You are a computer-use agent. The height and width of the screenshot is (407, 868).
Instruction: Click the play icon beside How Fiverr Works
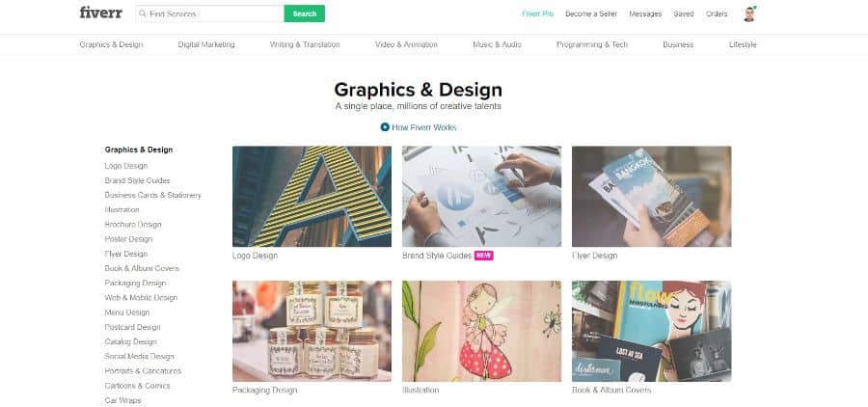click(385, 127)
